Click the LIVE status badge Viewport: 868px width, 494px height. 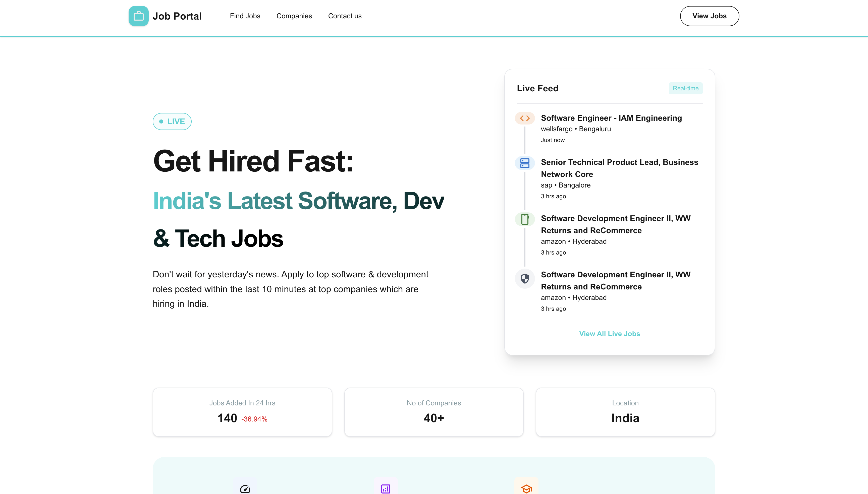172,121
